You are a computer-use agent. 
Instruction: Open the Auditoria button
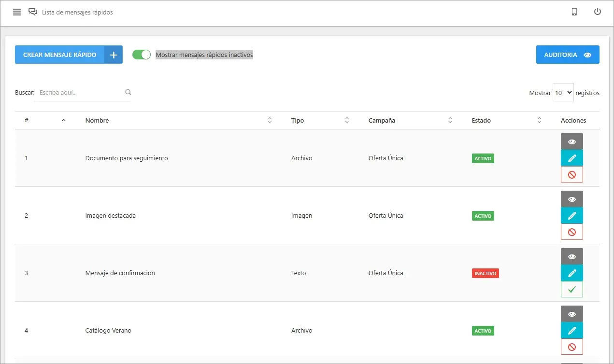click(567, 55)
